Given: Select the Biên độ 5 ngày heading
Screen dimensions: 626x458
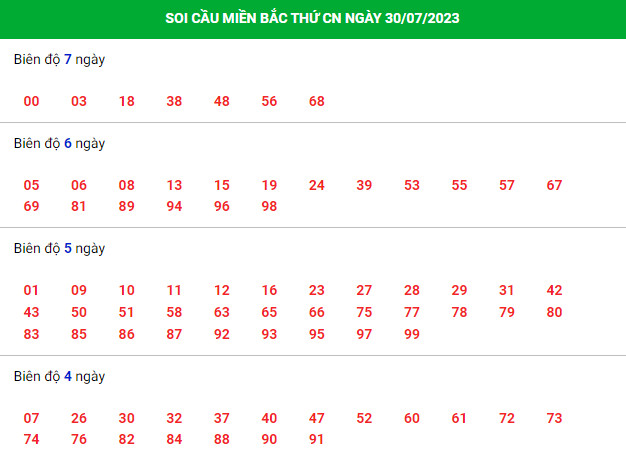Looking at the screenshot, I should pyautogui.click(x=59, y=248).
